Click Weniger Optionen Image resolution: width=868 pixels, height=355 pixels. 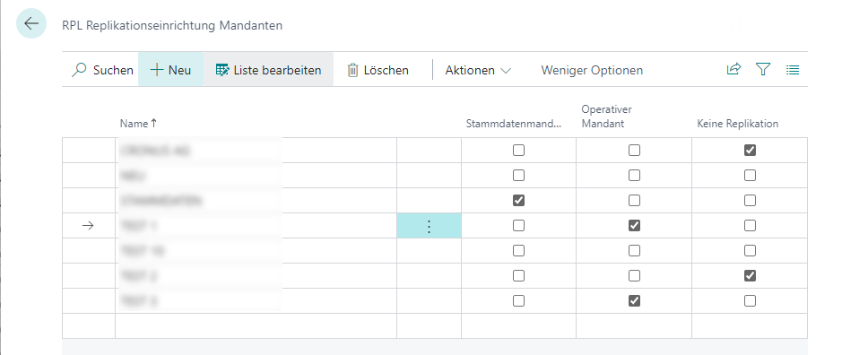click(x=592, y=70)
